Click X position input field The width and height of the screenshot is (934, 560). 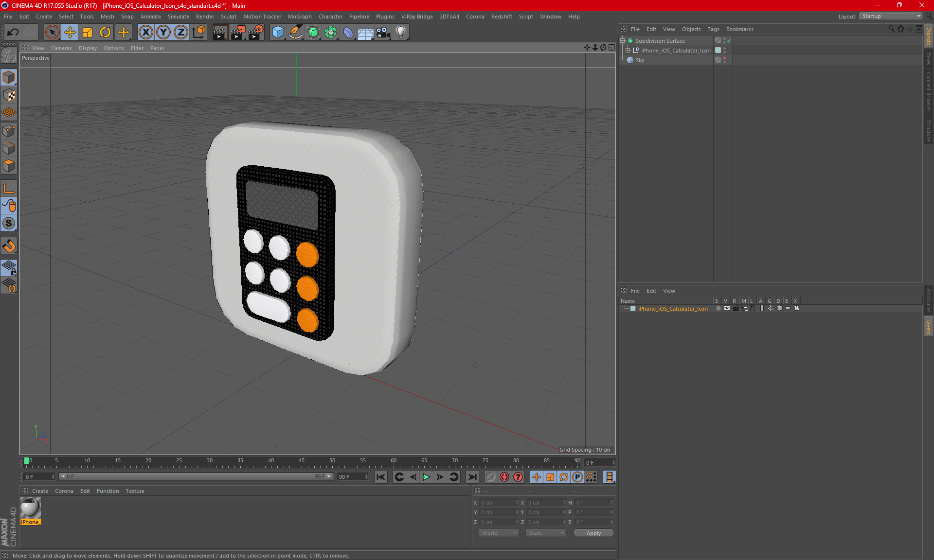pos(499,503)
